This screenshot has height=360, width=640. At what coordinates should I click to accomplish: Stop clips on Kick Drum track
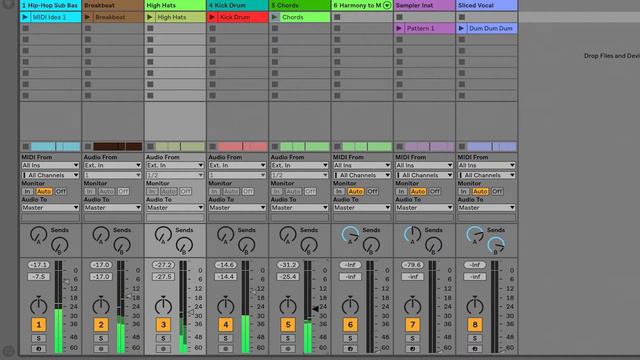pyautogui.click(x=212, y=147)
